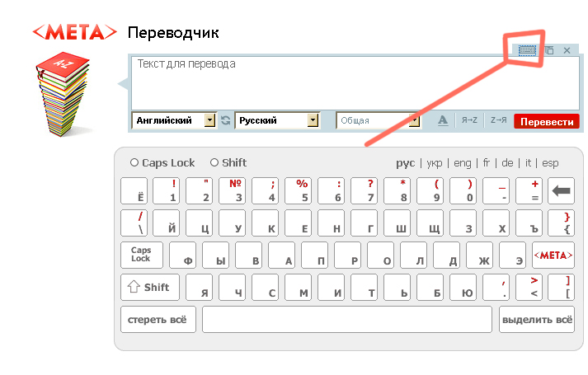Switch keyboard layout to de
Image resolution: width=588 pixels, height=375 pixels.
[x=507, y=163]
